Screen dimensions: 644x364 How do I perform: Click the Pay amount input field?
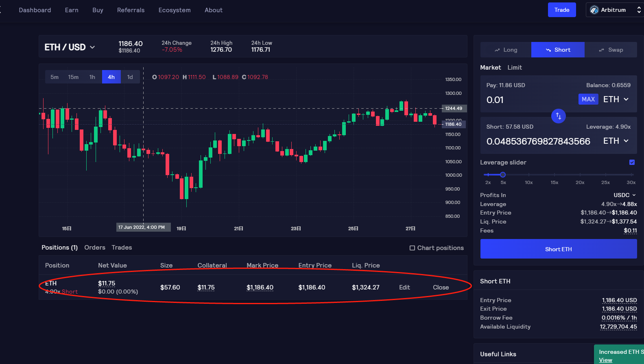click(529, 100)
